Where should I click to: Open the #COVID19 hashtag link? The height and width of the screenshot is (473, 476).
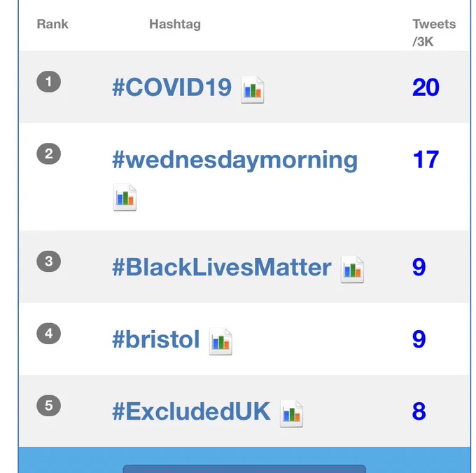(171, 88)
